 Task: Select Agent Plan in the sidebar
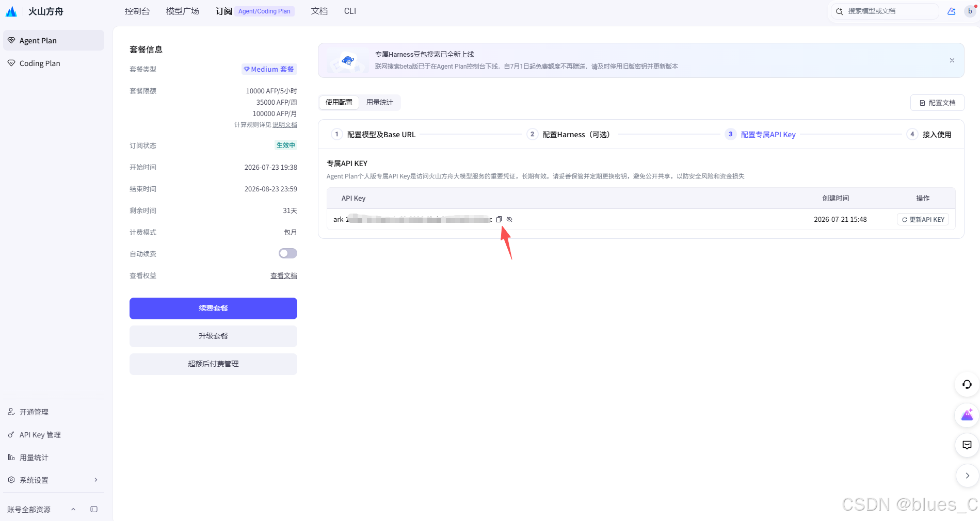point(54,40)
